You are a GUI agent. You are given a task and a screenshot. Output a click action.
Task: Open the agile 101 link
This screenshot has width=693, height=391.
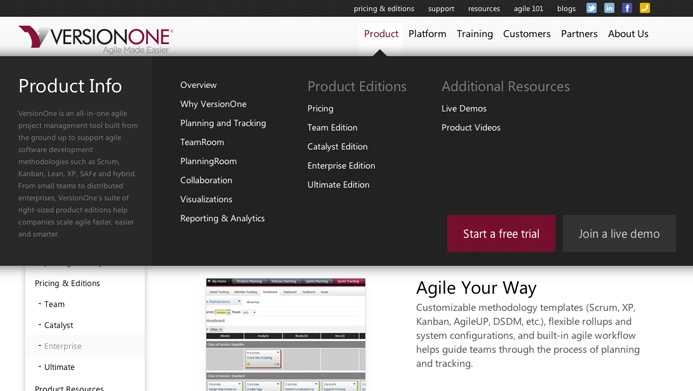(x=528, y=8)
